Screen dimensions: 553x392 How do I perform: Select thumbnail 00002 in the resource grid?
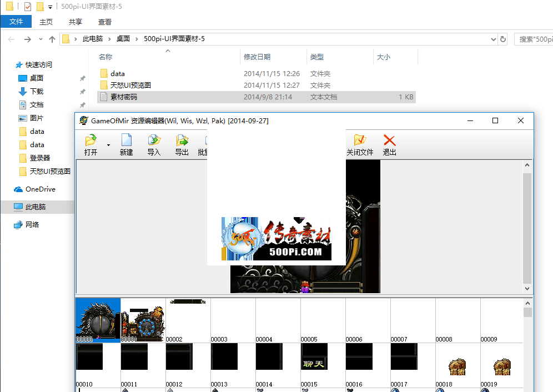188,320
